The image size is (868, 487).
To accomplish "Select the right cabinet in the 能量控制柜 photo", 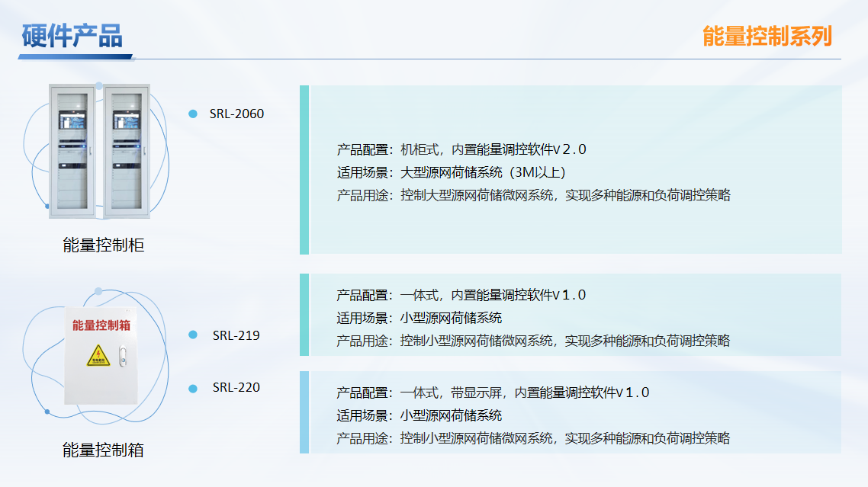I will [x=127, y=150].
